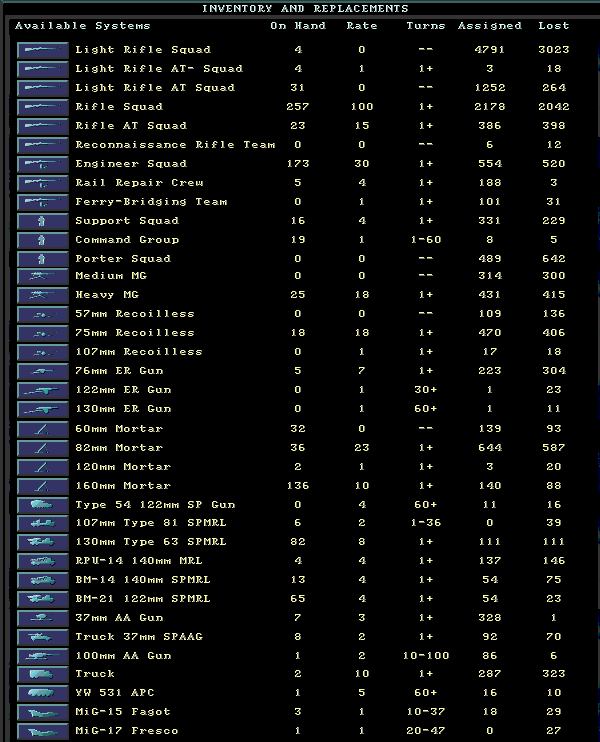Viewport: 600px width, 742px height.
Task: Click the Light Rifle Squad icon
Action: point(43,50)
